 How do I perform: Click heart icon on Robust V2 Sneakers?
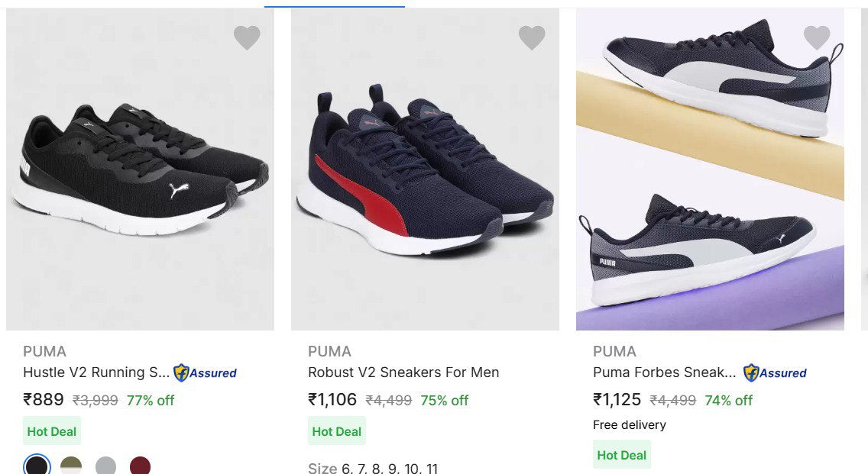click(532, 37)
